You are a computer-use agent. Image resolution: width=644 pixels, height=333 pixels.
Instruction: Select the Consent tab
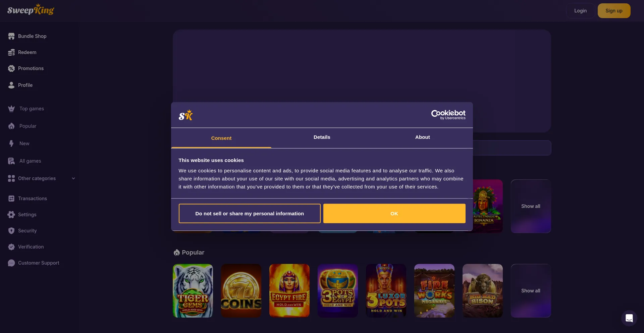(221, 138)
